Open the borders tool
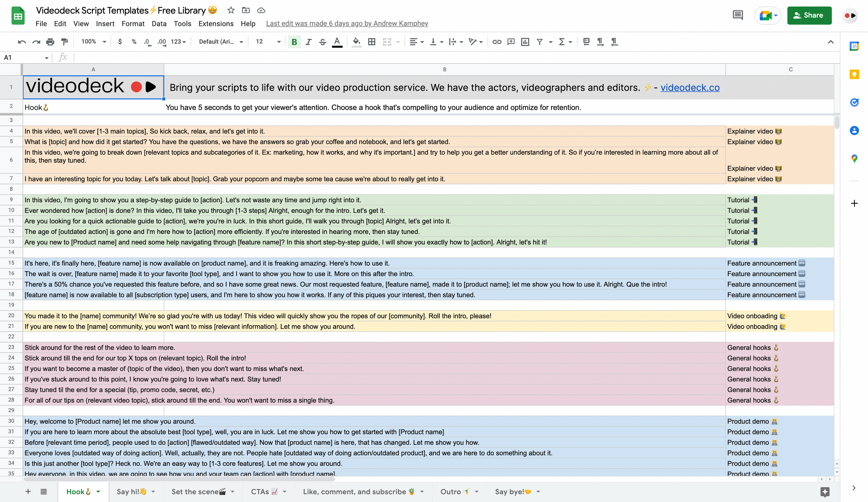This screenshot has width=868, height=502. point(372,42)
